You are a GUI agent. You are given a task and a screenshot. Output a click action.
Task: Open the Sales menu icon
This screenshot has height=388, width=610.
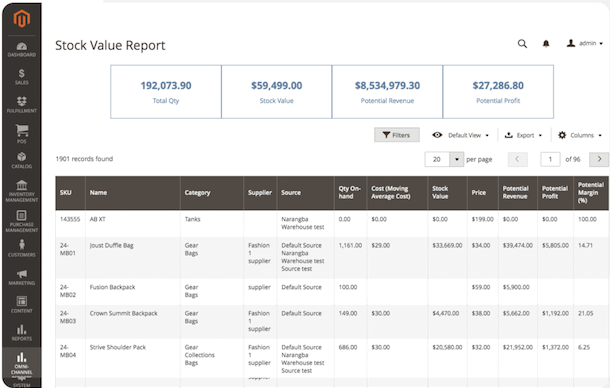(21, 77)
